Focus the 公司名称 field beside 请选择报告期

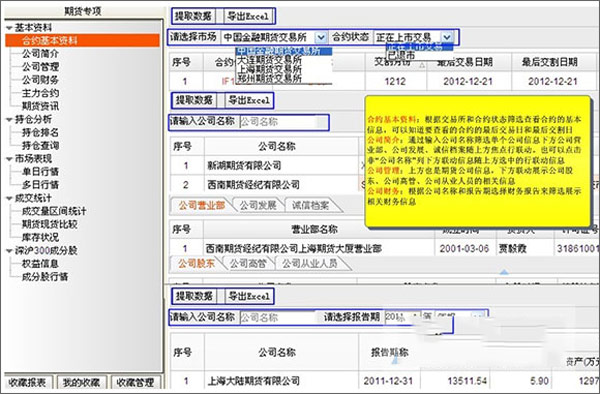click(278, 317)
